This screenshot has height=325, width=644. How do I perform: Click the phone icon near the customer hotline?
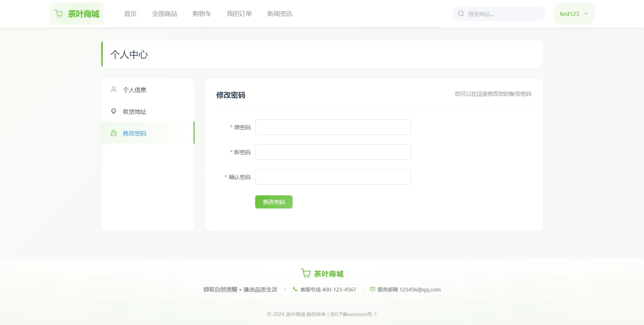(295, 289)
